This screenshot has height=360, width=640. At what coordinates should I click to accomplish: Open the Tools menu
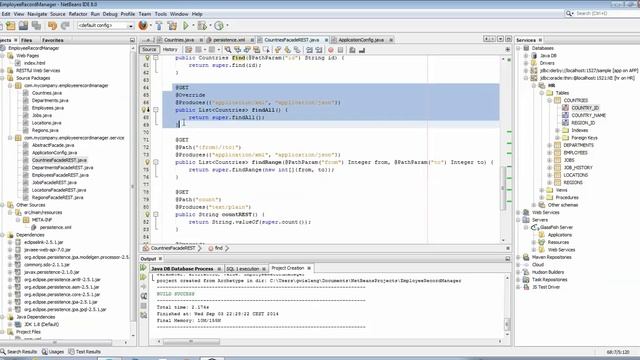[x=160, y=14]
